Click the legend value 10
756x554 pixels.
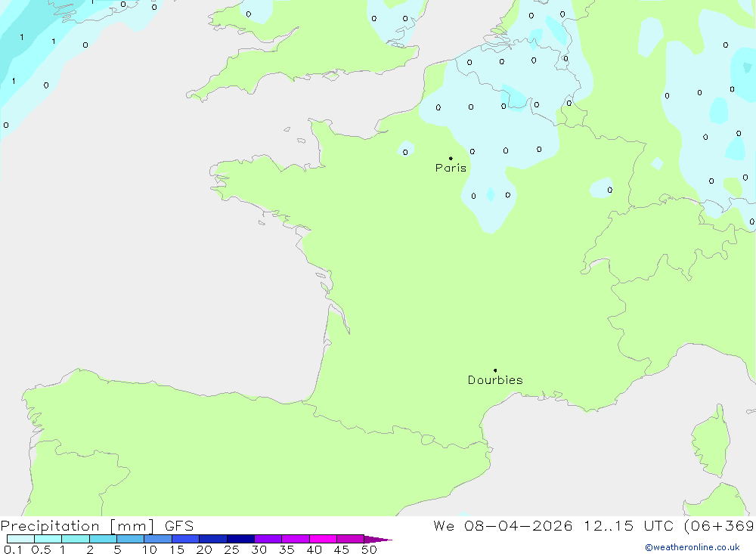(149, 549)
